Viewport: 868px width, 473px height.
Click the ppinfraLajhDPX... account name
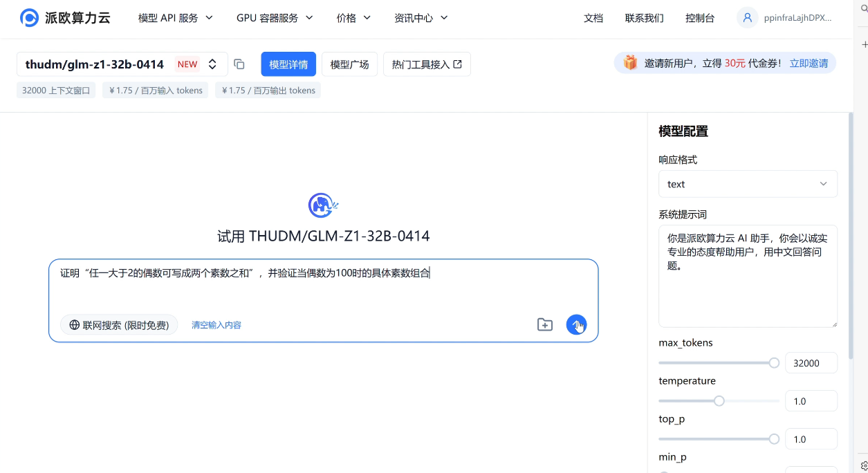coord(797,19)
